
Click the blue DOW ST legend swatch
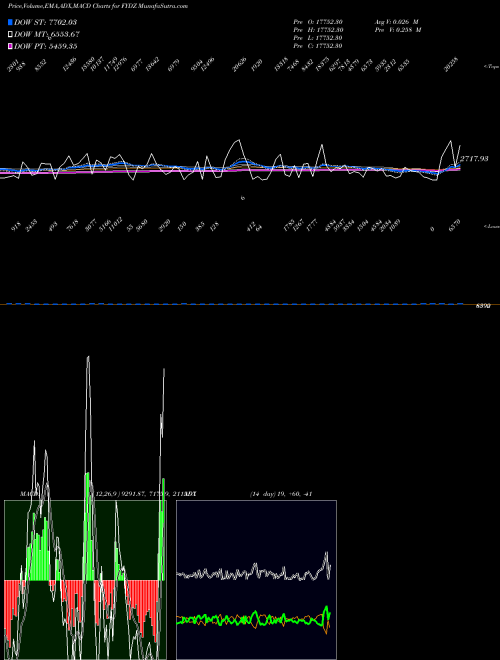tap(10, 22)
